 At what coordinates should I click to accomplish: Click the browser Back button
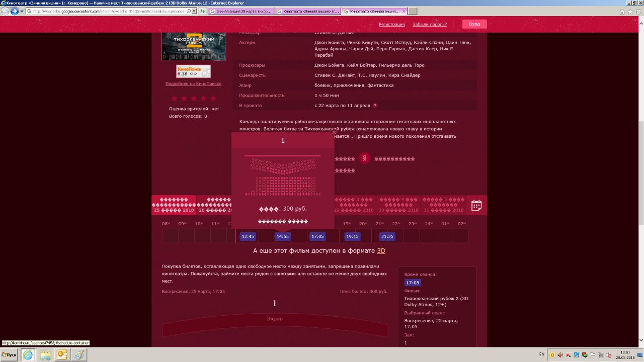(x=6, y=11)
